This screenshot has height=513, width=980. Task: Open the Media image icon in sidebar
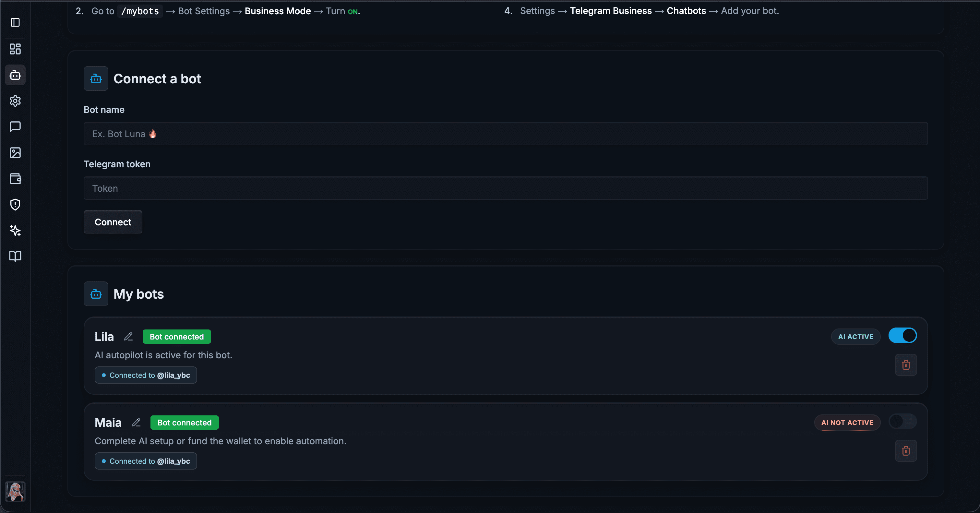tap(15, 153)
